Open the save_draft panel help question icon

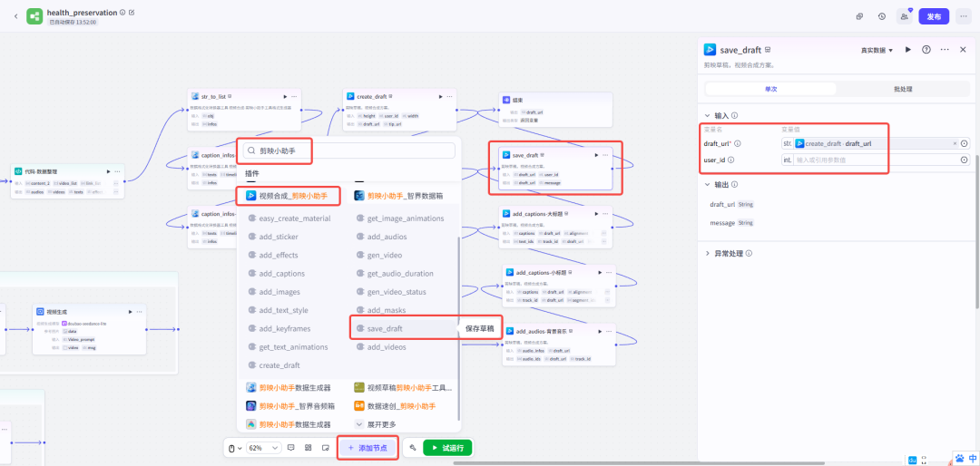[926, 49]
